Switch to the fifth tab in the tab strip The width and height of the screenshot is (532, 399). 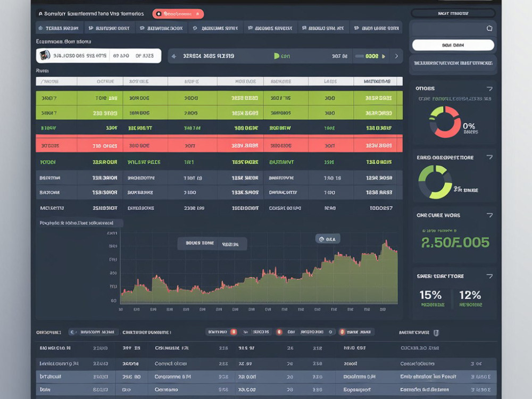270,28
